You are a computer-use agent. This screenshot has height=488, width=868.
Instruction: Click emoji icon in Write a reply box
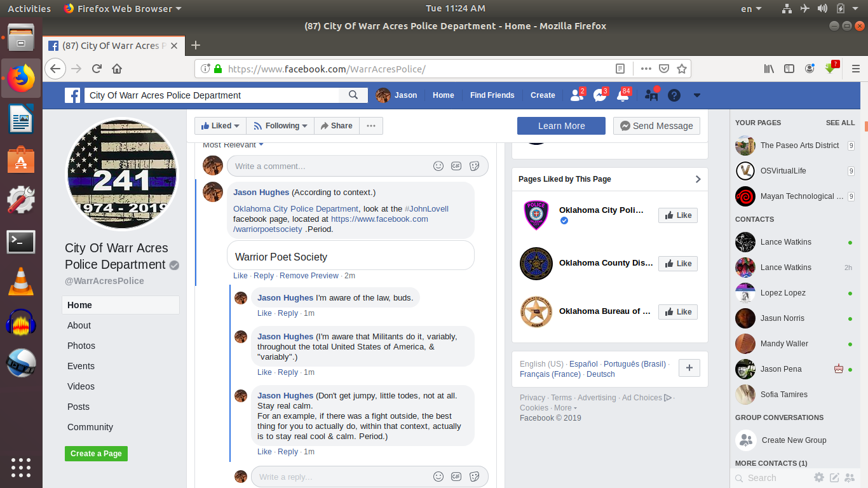[438, 477]
